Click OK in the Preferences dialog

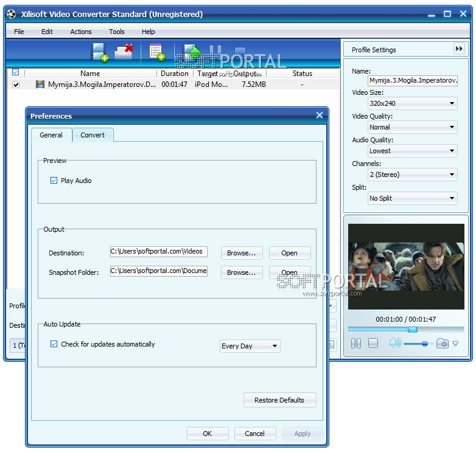click(x=208, y=434)
